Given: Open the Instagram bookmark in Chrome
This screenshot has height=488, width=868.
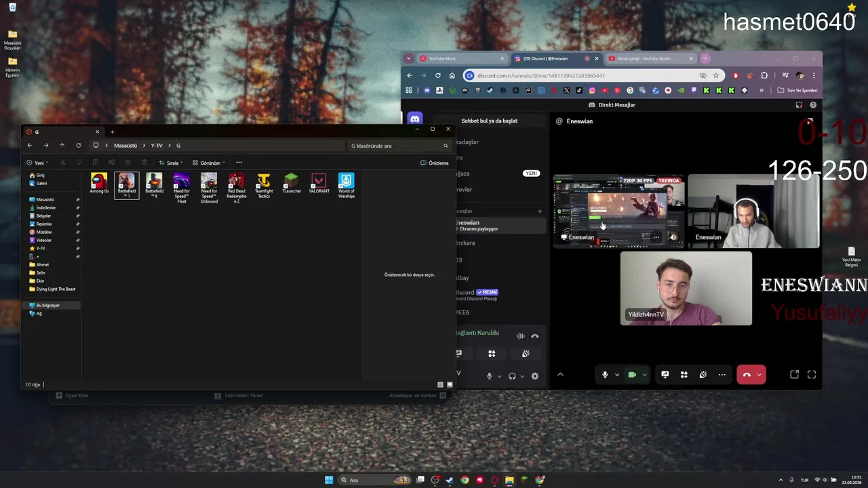Looking at the screenshot, I should (592, 90).
